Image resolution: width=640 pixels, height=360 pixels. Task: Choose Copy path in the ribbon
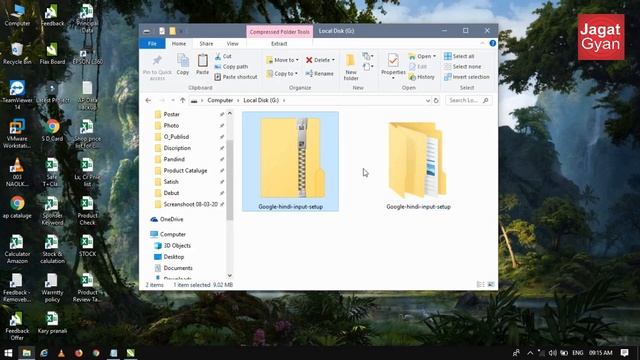[231, 67]
